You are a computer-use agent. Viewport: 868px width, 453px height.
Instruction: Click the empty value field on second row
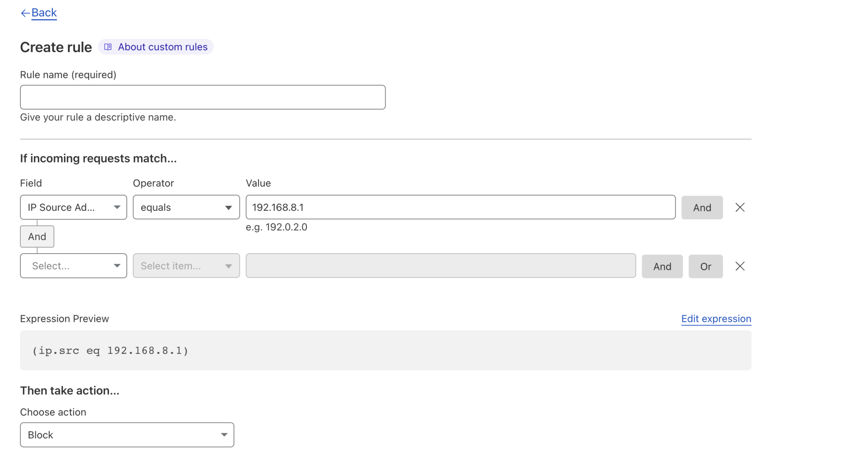440,265
